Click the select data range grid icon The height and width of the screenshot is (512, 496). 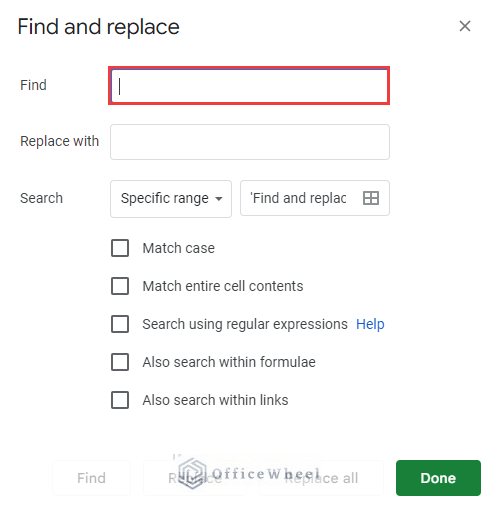pyautogui.click(x=371, y=198)
